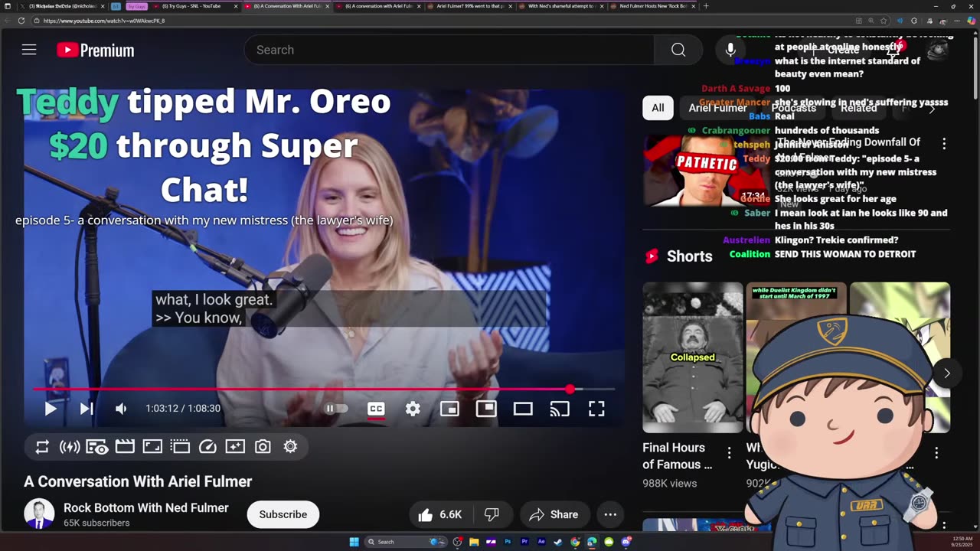Show more filter chips with arrow

[x=932, y=109]
